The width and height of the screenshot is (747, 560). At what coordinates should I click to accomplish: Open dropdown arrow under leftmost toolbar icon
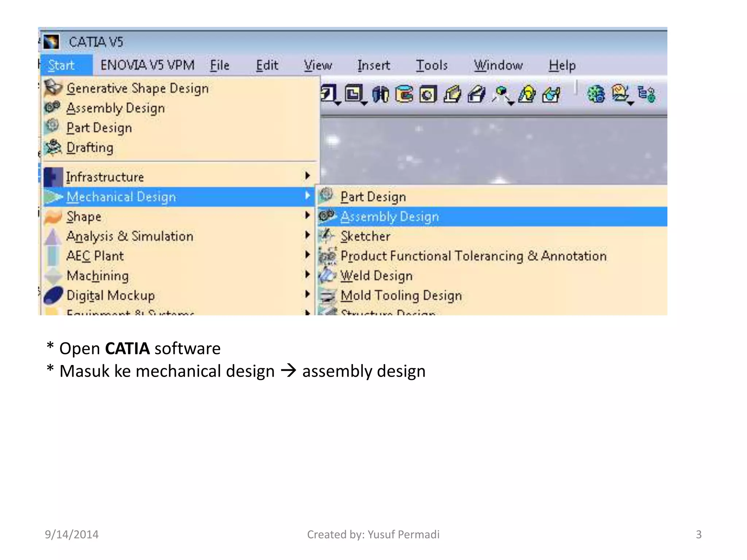338,104
